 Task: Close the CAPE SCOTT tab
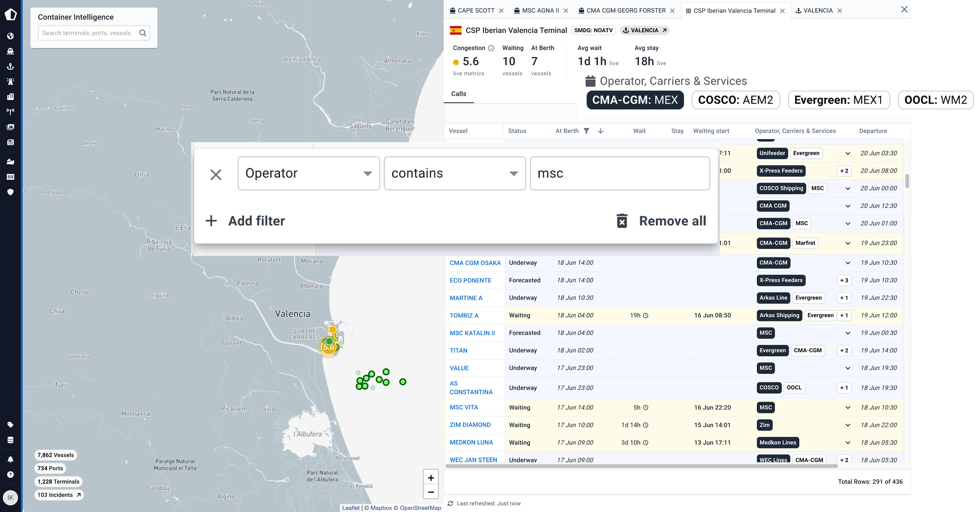[501, 11]
